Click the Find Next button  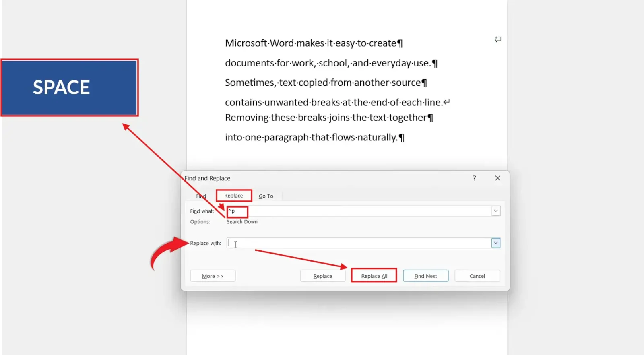click(425, 276)
